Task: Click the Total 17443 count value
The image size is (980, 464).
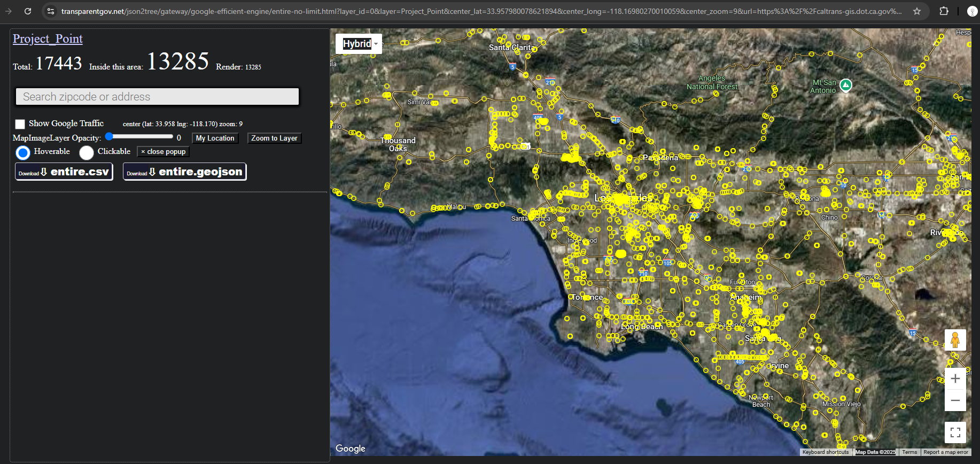Action: [58, 63]
